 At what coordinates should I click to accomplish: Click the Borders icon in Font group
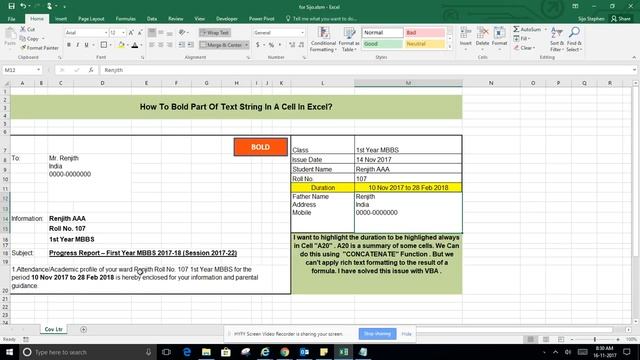point(104,45)
